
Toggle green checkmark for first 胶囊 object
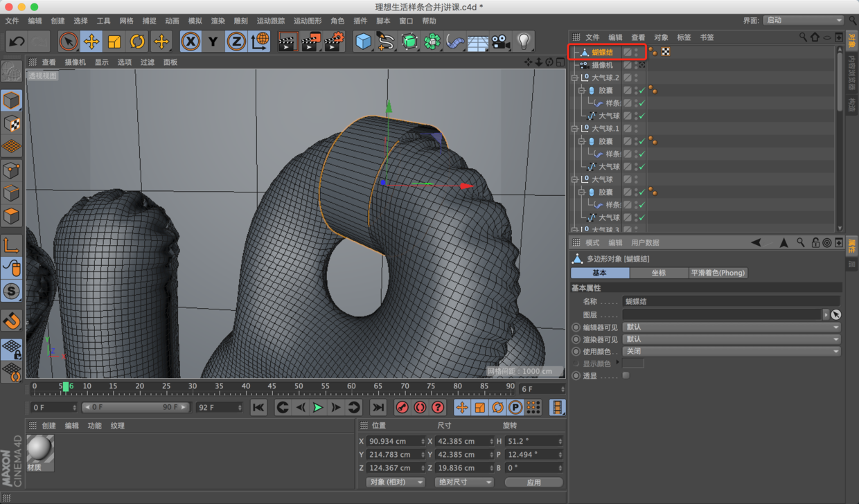[x=642, y=91]
